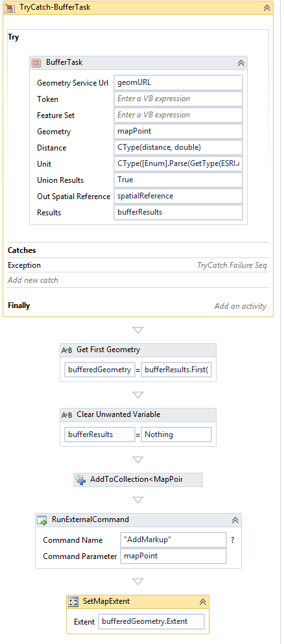The image size is (284, 644).
Task: Click drop arrow above SetMapExtent
Action: (x=138, y=582)
